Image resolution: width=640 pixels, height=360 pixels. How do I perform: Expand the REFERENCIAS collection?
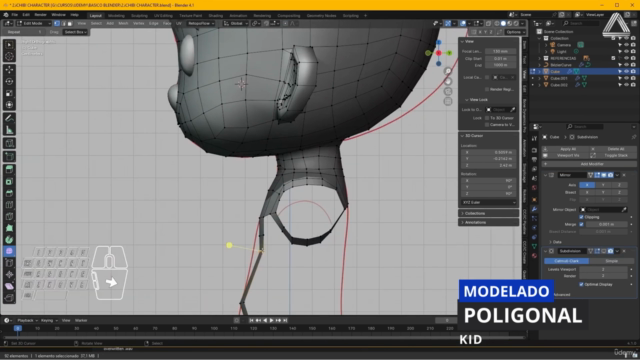pyautogui.click(x=540, y=58)
